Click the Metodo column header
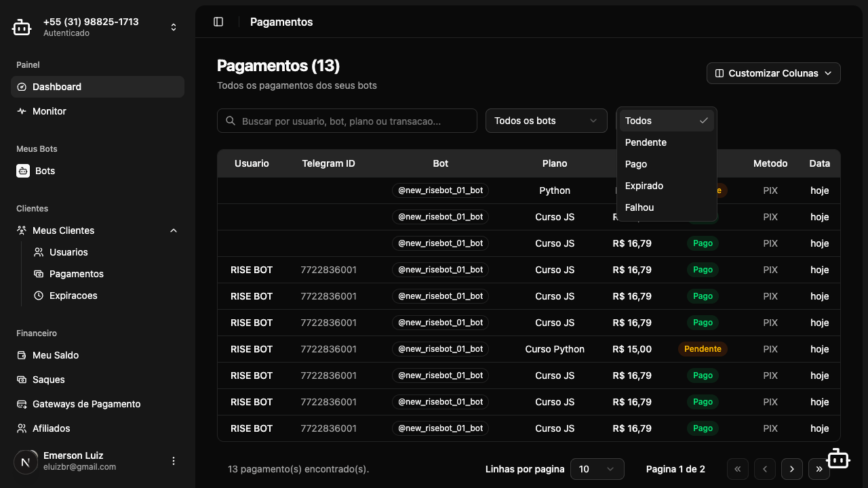The height and width of the screenshot is (488, 868). [x=770, y=163]
